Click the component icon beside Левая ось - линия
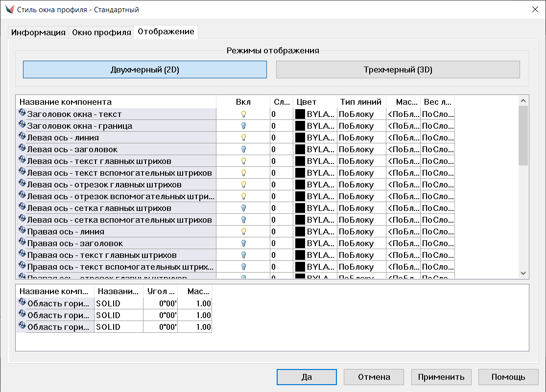The image size is (546, 392). [22, 137]
